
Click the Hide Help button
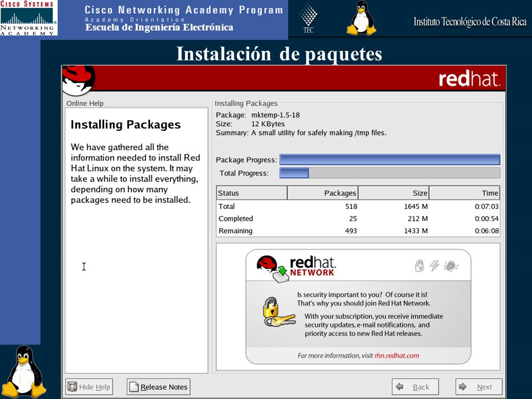[89, 387]
